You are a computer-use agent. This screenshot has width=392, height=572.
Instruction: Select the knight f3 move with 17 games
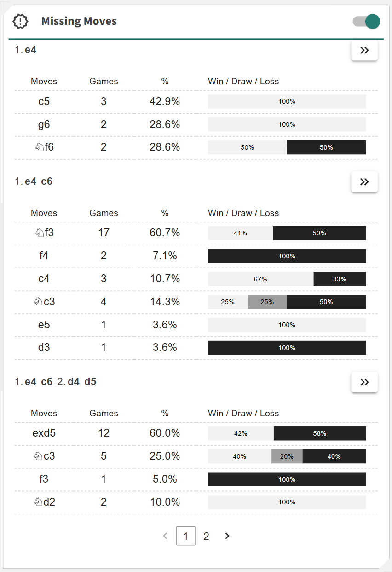click(44, 233)
